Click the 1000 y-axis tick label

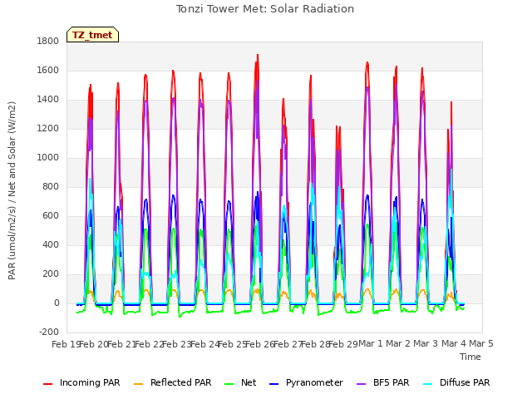(x=48, y=157)
